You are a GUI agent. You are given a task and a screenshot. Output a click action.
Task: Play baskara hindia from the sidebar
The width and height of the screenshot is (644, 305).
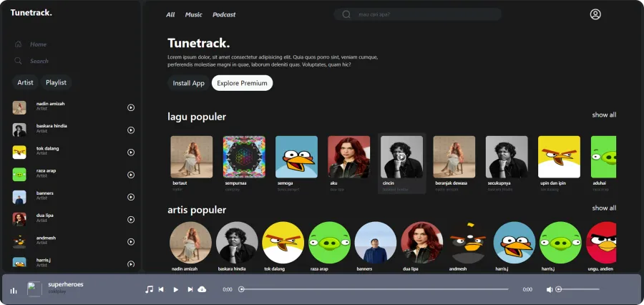pyautogui.click(x=131, y=130)
